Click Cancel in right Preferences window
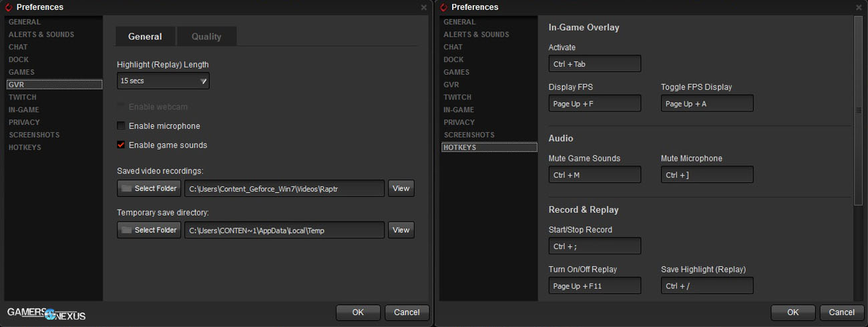Image resolution: width=868 pixels, height=327 pixels. [842, 312]
